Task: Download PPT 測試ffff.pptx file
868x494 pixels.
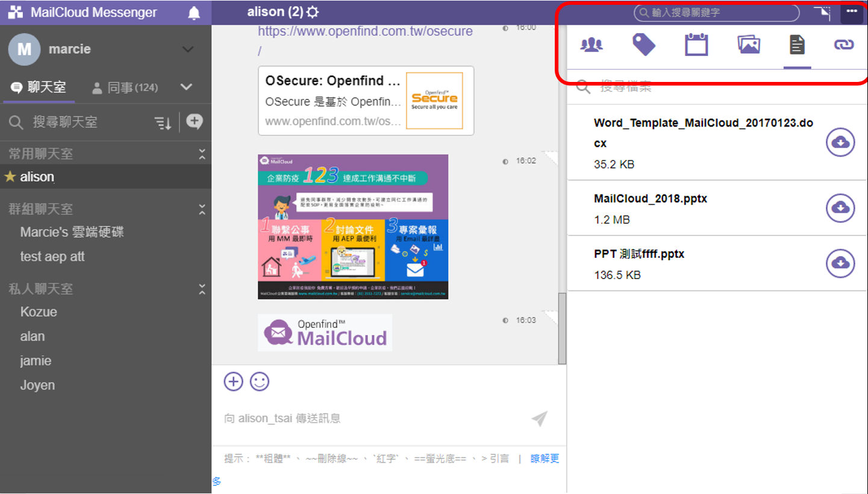Action: point(840,263)
